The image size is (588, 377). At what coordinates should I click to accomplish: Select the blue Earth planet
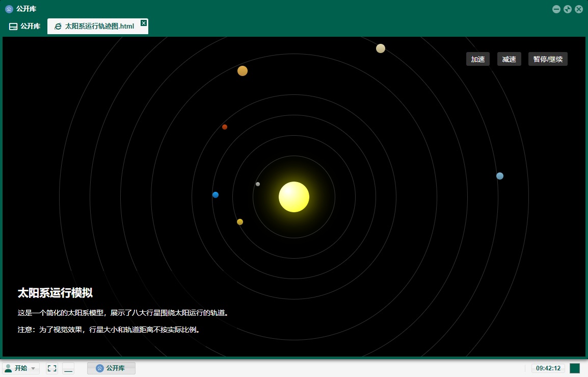point(216,195)
